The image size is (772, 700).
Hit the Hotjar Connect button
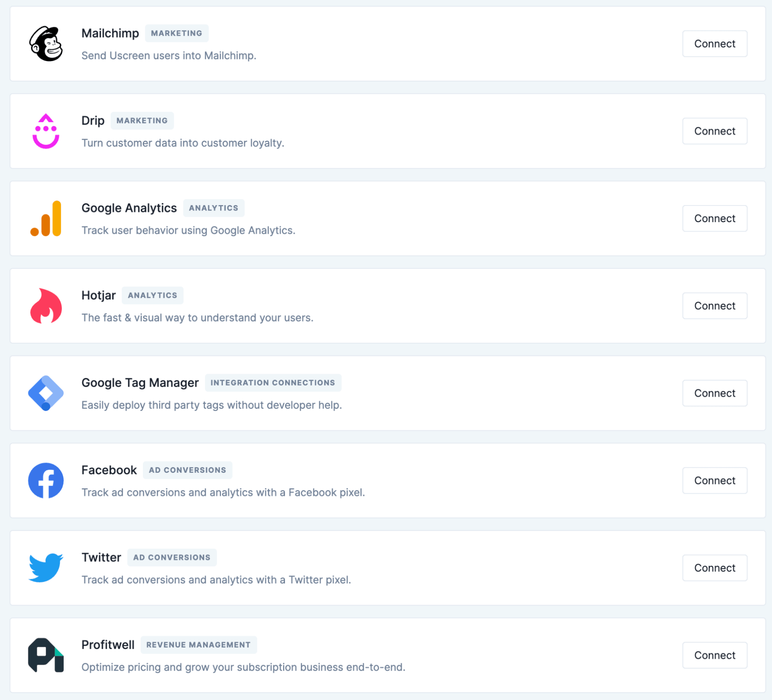click(714, 306)
